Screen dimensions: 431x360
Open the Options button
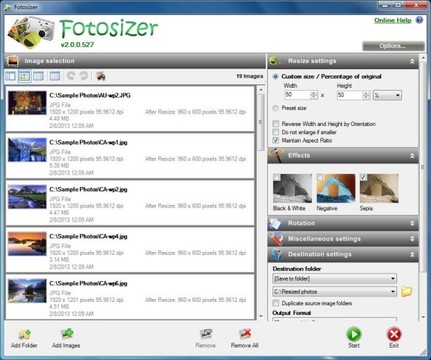[393, 46]
